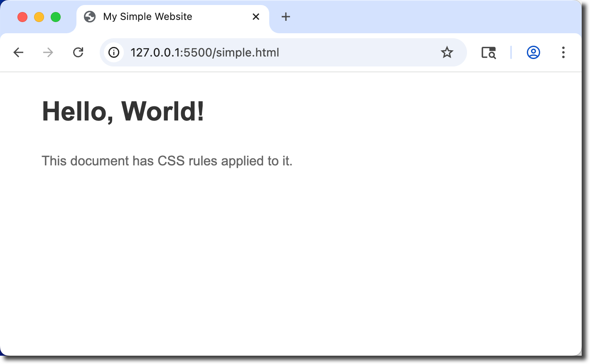Go back to the previous page
Image resolution: width=590 pixels, height=364 pixels.
pyautogui.click(x=18, y=52)
